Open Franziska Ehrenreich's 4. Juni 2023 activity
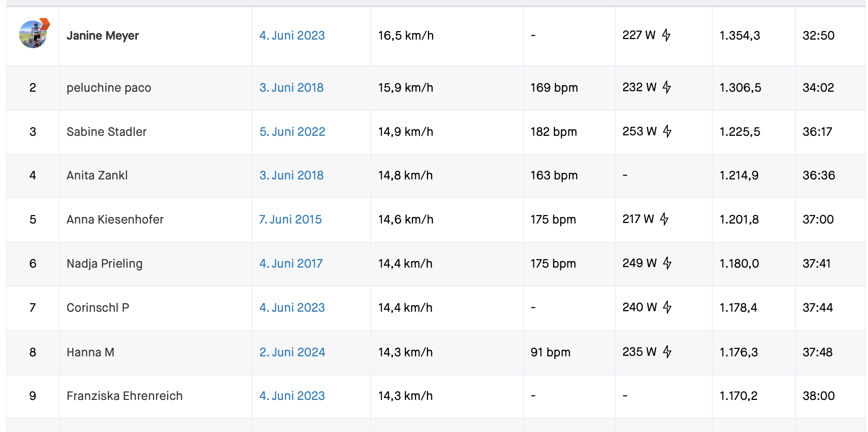The height and width of the screenshot is (432, 868). tap(292, 396)
